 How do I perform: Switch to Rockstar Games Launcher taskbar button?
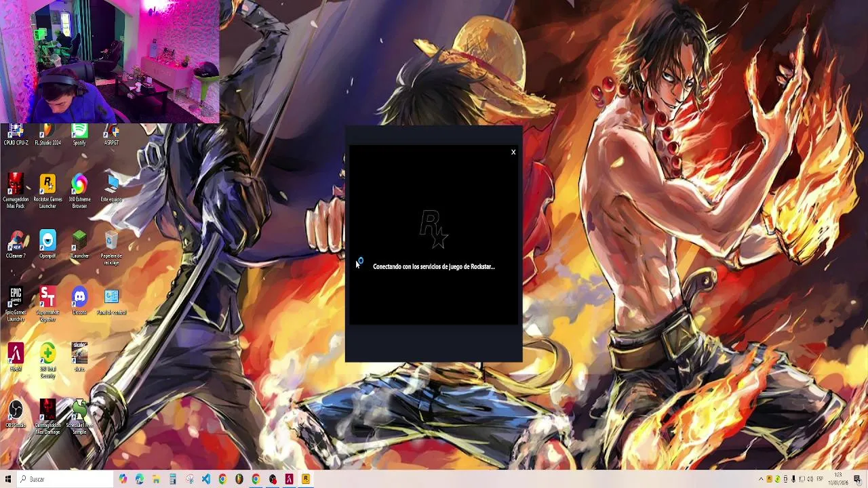pos(306,479)
